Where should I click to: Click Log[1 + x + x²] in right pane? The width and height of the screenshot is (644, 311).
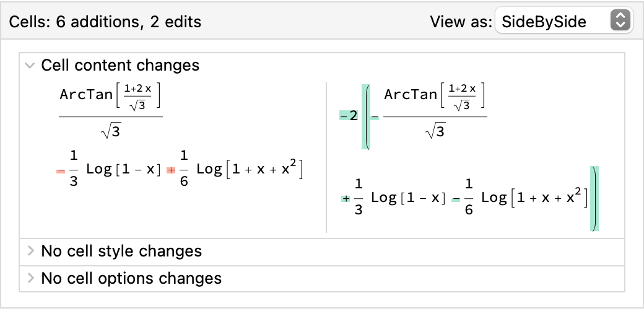click(534, 198)
